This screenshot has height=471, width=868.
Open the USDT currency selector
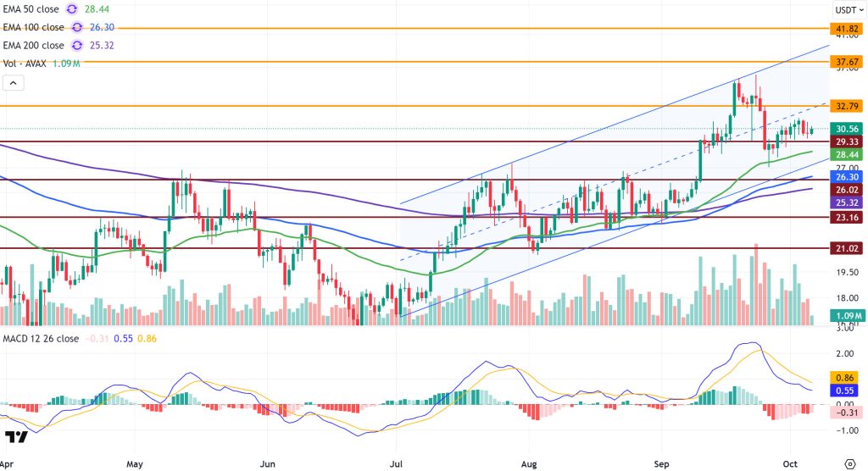click(x=846, y=10)
